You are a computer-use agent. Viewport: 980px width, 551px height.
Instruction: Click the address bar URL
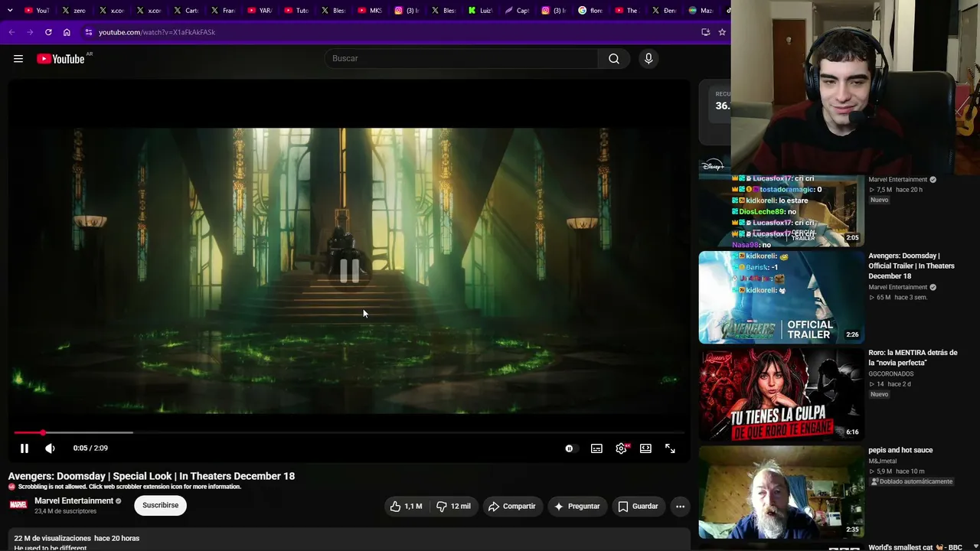click(157, 32)
